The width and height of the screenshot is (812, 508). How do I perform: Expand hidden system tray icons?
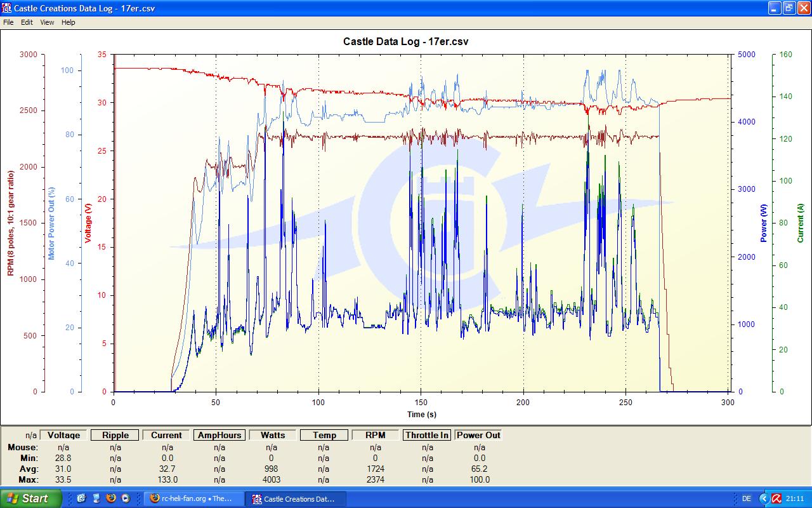764,498
